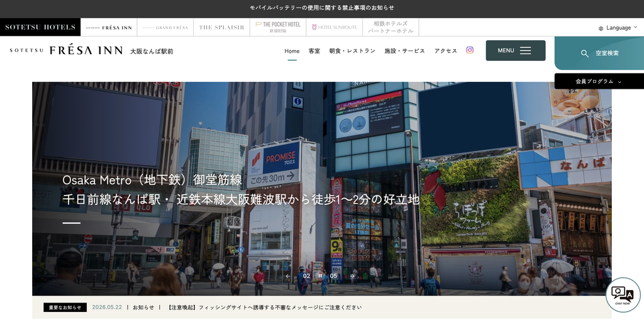The image size is (644, 322).
Task: Select the Home nav item
Action: point(292,51)
